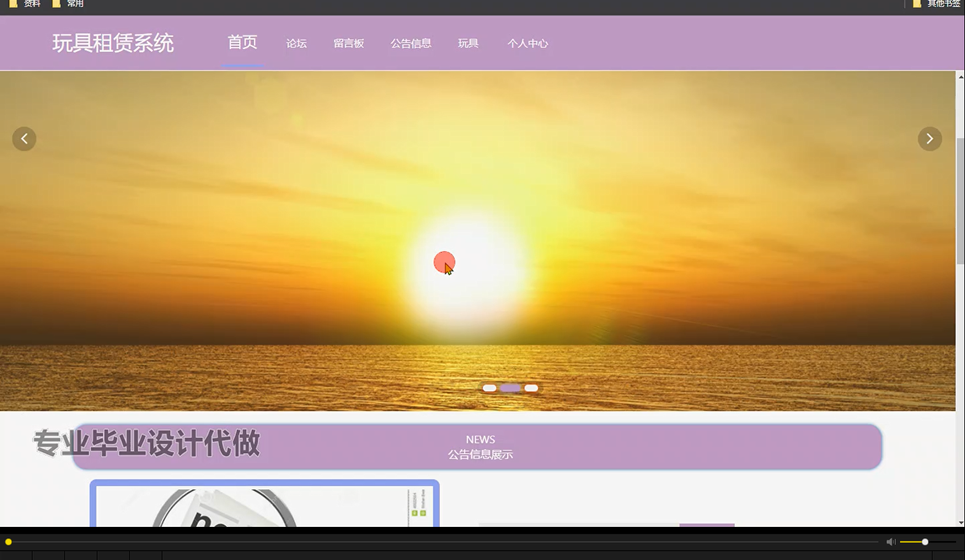Image resolution: width=965 pixels, height=560 pixels.
Task: Select the first carousel indicator dot
Action: (x=490, y=388)
